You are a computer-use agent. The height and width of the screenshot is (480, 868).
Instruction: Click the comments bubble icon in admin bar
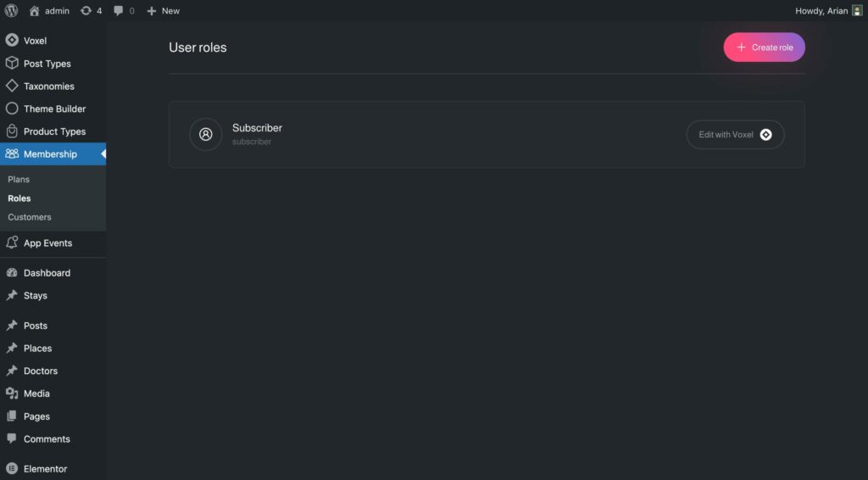(119, 11)
